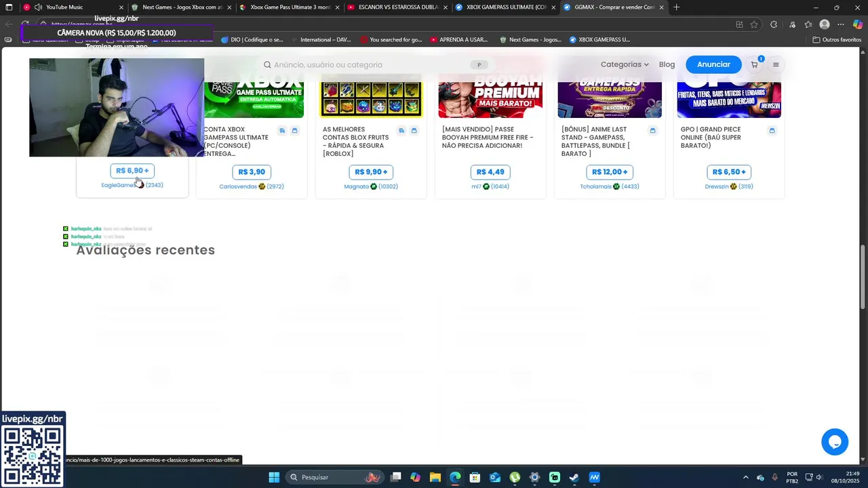Click verified badge next to Carlosvendas

pos(262,186)
